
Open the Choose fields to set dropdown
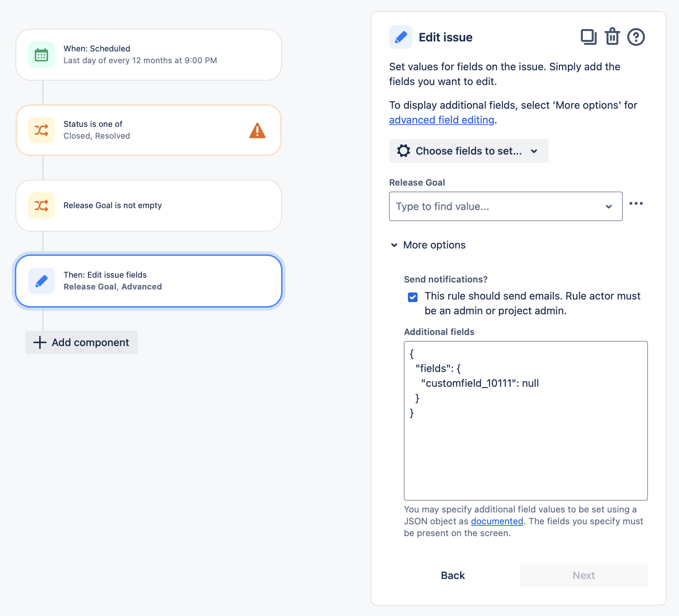point(469,151)
